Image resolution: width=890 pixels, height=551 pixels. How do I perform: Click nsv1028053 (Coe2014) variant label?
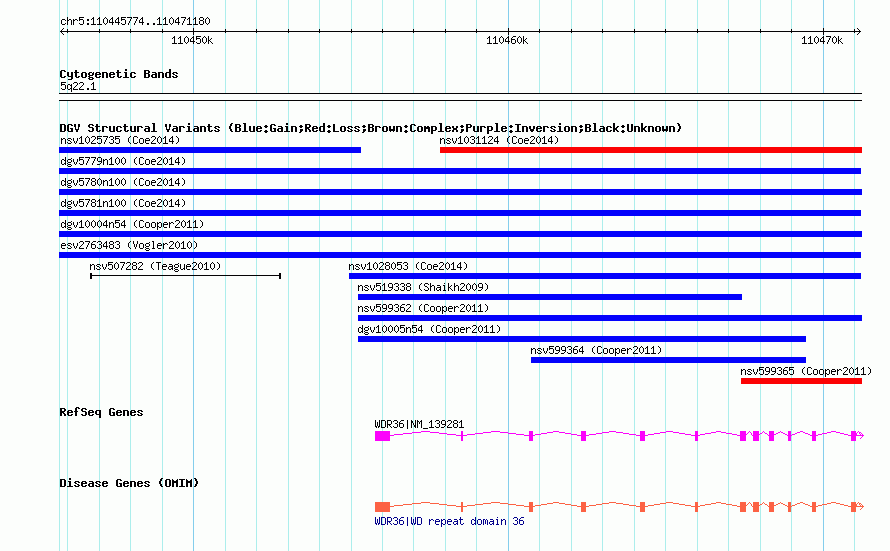click(x=408, y=266)
